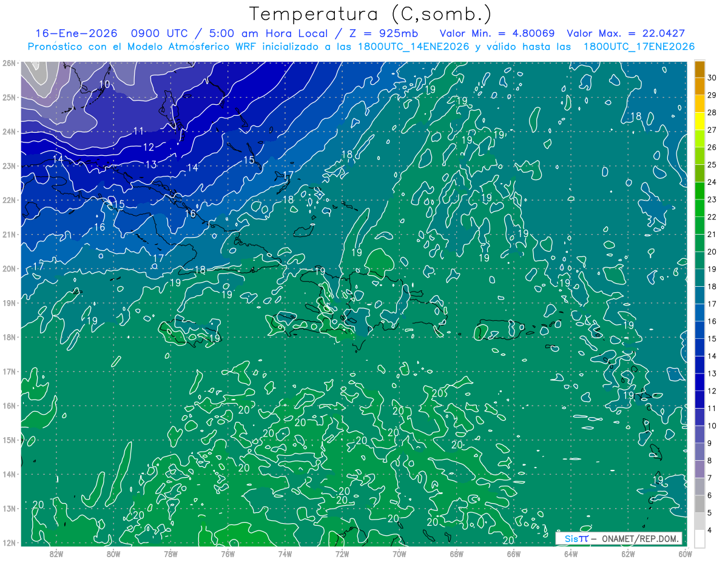Click the 24N latitude axis label
Screen dimensions: 728x562
click(x=8, y=131)
